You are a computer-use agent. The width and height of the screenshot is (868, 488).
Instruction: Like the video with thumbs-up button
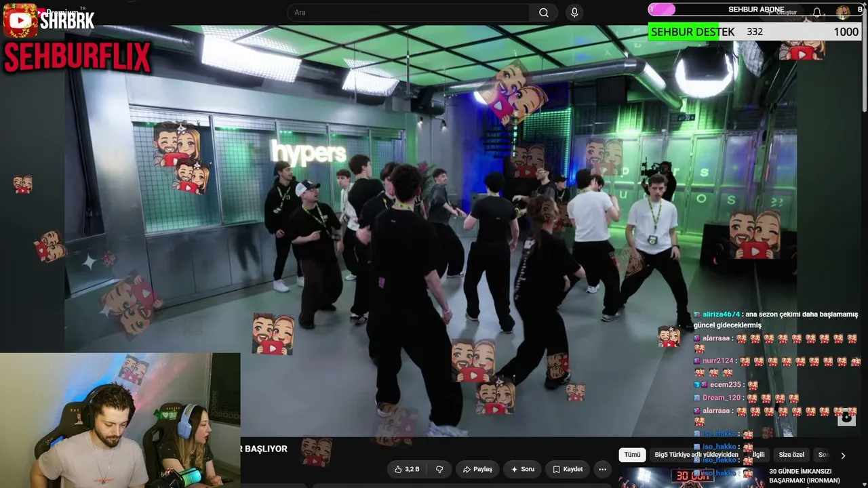coord(407,469)
